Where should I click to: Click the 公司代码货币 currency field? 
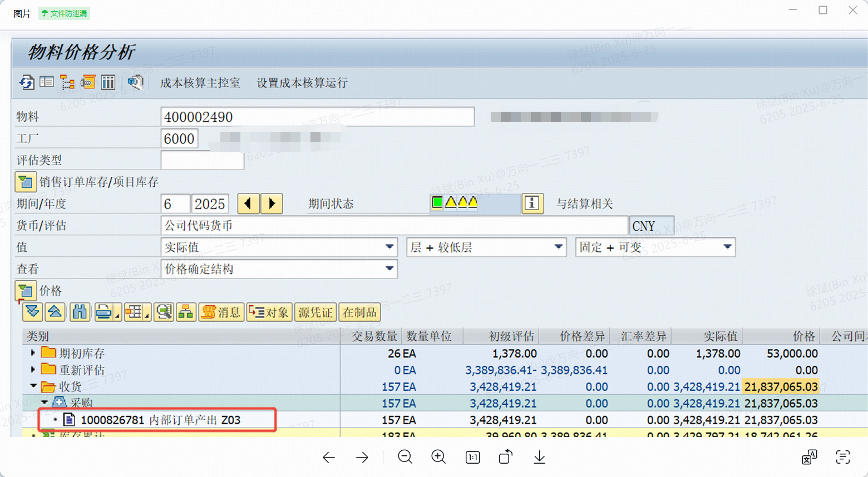pos(394,225)
